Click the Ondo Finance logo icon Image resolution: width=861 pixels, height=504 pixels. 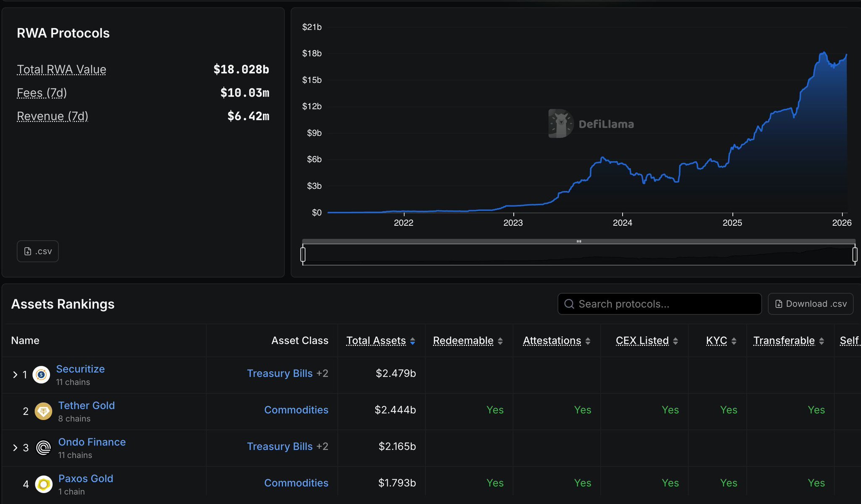[x=43, y=448]
